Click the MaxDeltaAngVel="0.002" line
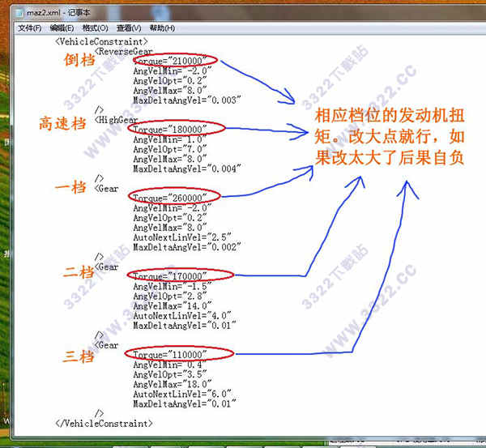The image size is (486, 448). (x=187, y=247)
